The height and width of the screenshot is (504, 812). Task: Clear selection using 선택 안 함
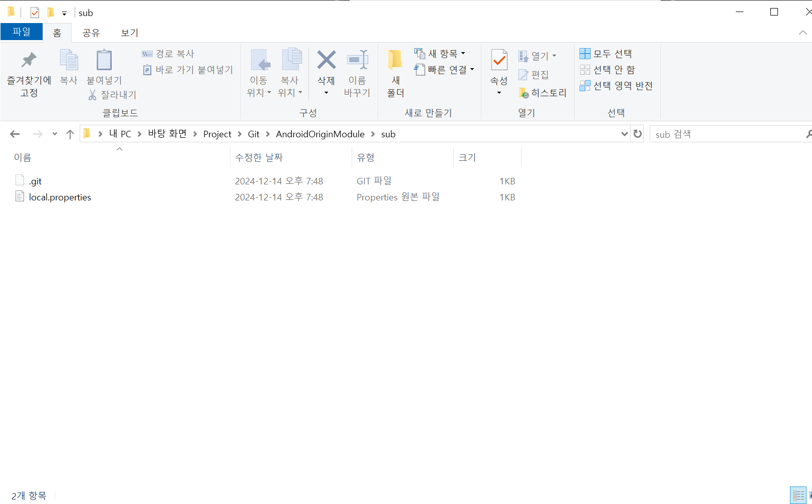click(x=609, y=70)
